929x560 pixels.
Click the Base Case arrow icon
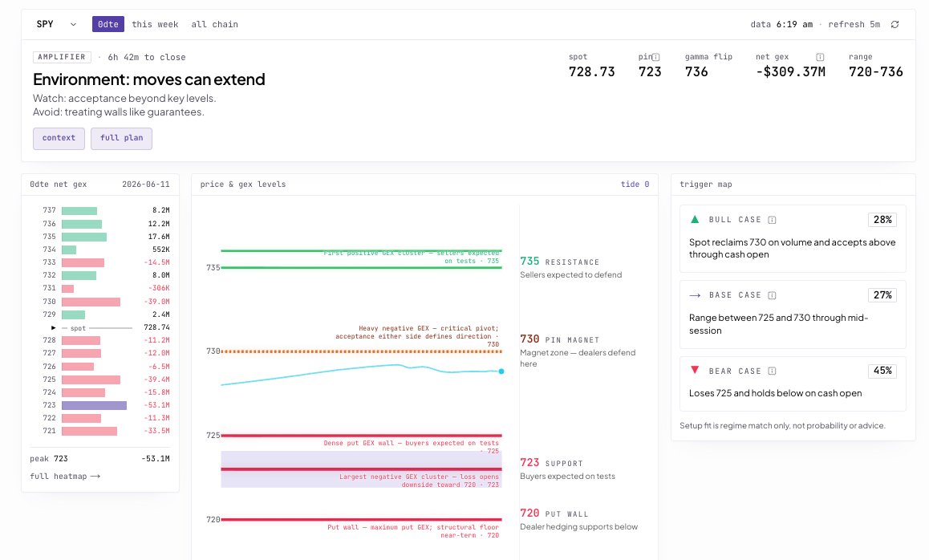pyautogui.click(x=695, y=295)
